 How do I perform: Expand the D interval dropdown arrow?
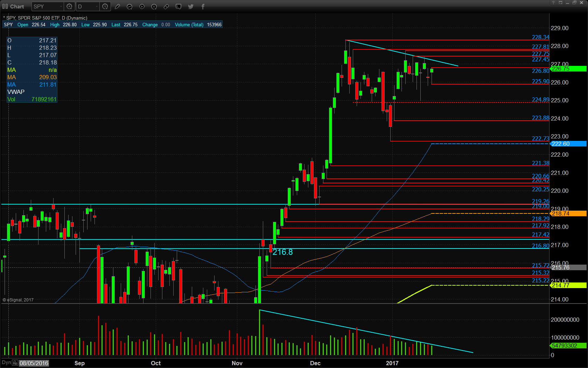pyautogui.click(x=97, y=6)
